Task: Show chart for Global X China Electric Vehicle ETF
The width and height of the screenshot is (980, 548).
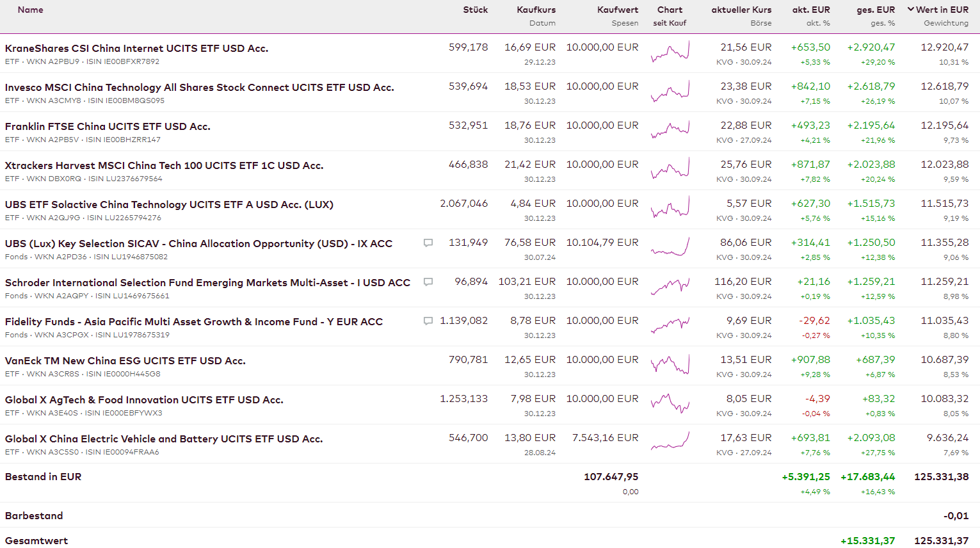Action: 670,442
